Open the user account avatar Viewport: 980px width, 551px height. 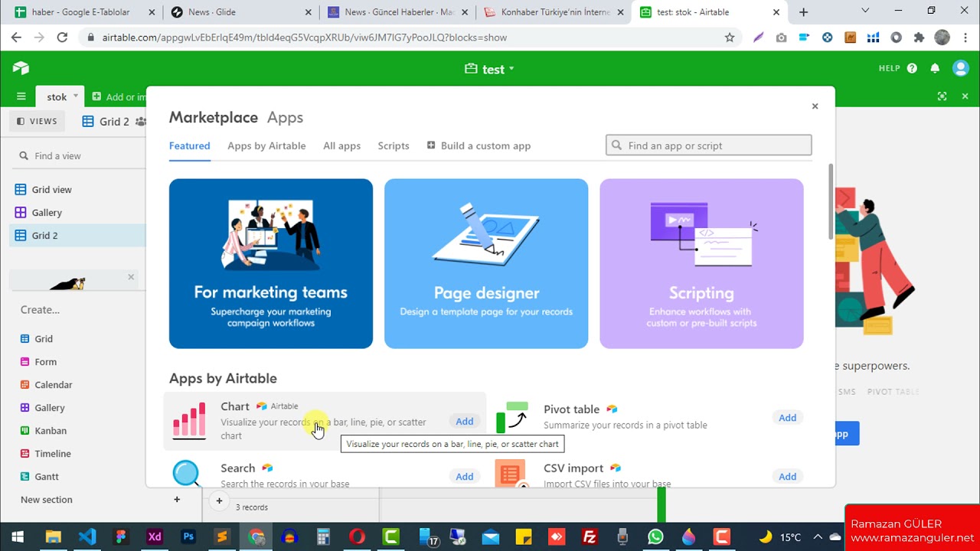(960, 68)
